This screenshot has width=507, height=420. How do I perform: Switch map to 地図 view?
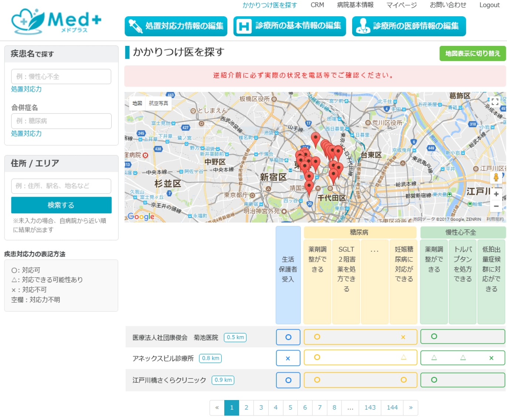click(137, 104)
